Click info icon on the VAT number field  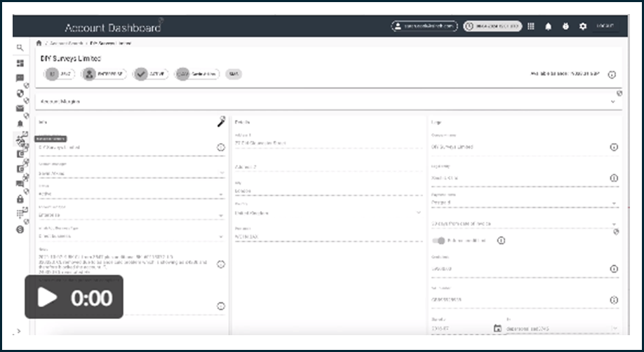614,300
